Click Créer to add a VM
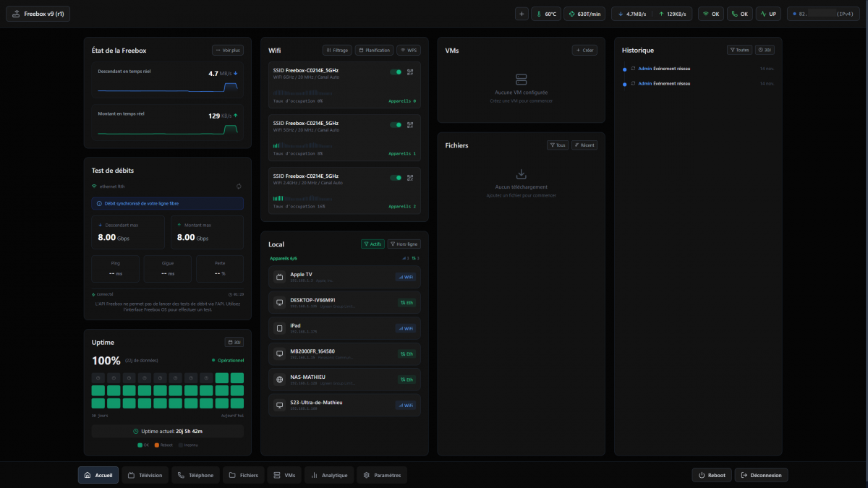 [584, 51]
